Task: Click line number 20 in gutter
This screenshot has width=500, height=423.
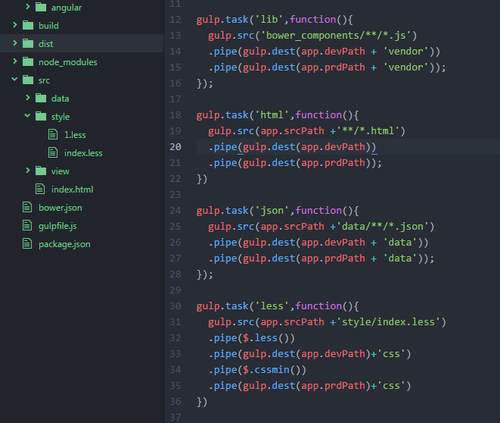Action: point(175,147)
